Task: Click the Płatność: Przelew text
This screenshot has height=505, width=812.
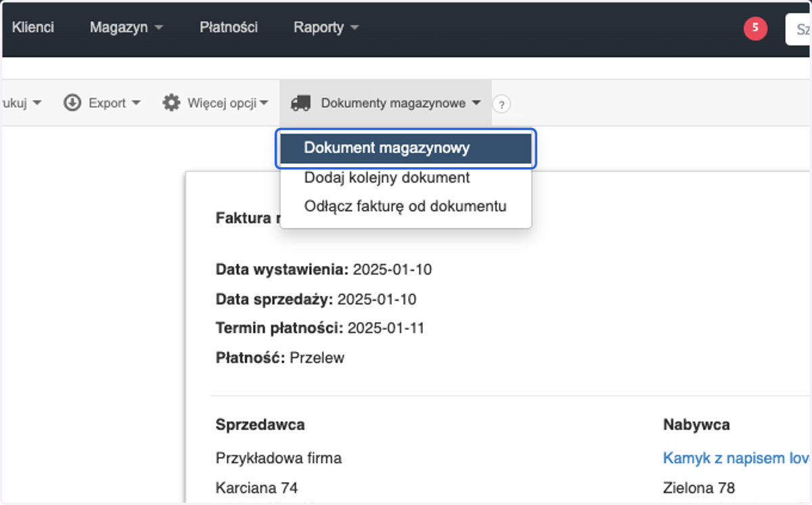Action: [280, 358]
